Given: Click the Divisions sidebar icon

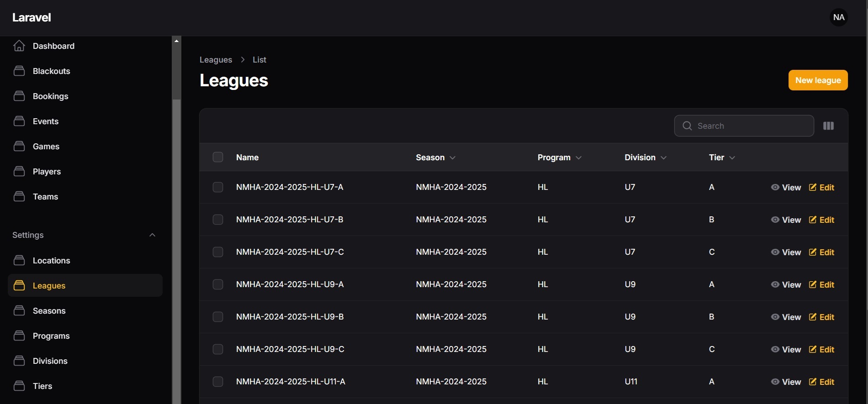Looking at the screenshot, I should (19, 361).
